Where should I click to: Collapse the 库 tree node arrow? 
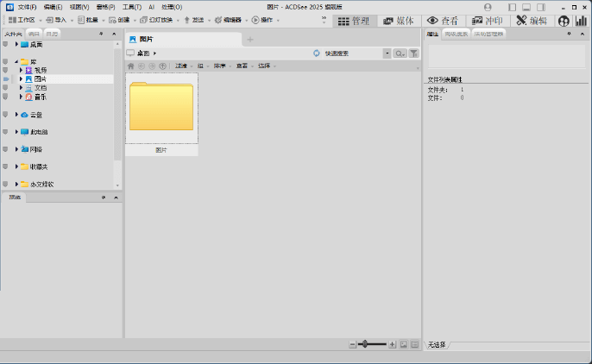pyautogui.click(x=16, y=61)
